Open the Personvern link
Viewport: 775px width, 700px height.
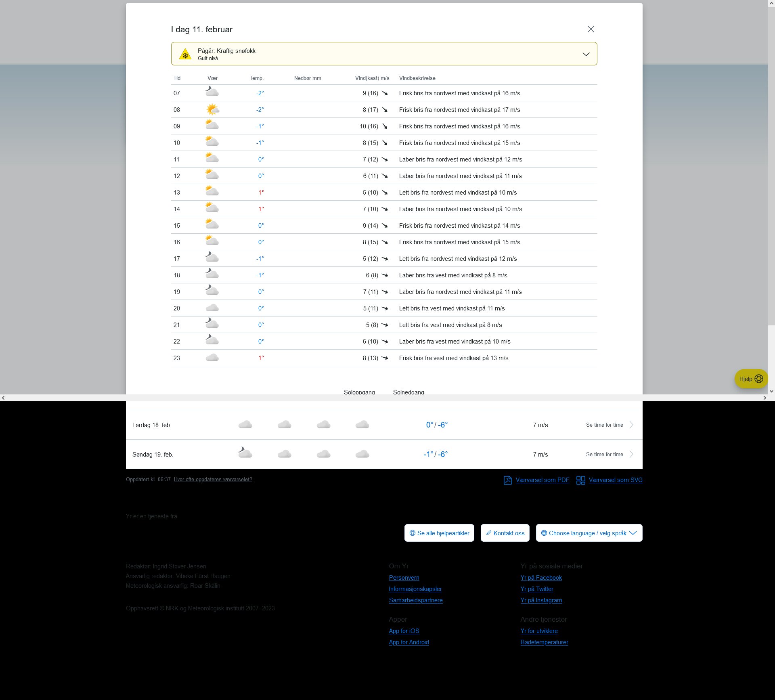[404, 578]
